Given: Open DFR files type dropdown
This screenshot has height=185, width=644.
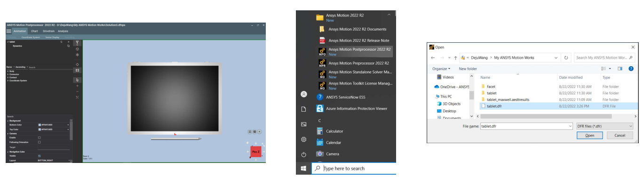Looking at the screenshot, I should [x=604, y=126].
